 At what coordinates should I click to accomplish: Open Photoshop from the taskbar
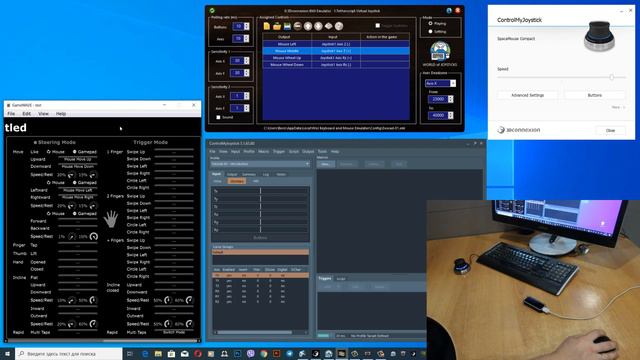pyautogui.click(x=238, y=353)
